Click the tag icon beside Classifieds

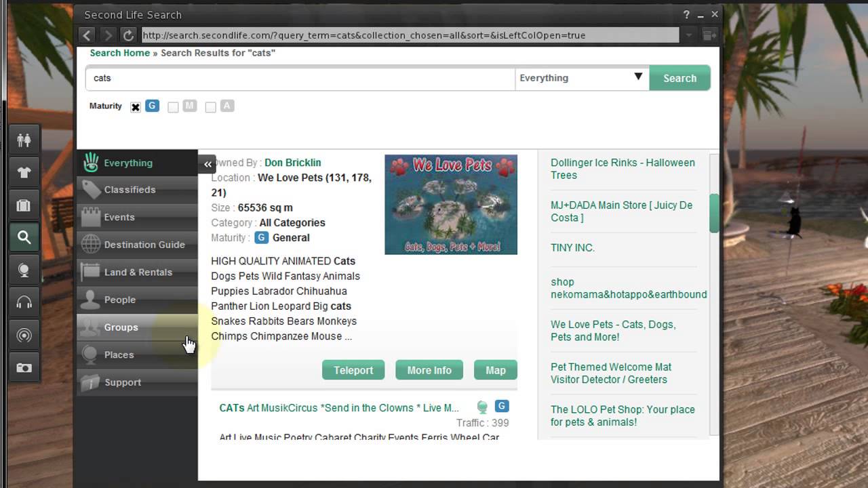pos(91,190)
